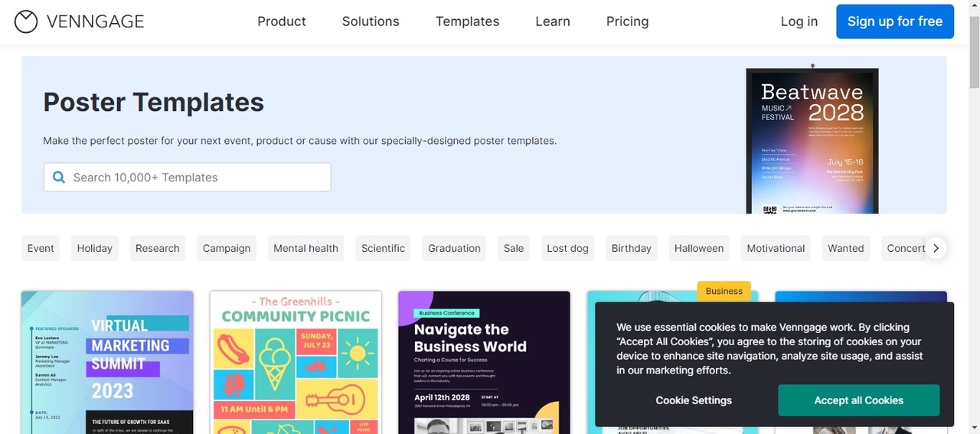Select the Event category chip
Screen dimensions: 980x434
(x=41, y=248)
